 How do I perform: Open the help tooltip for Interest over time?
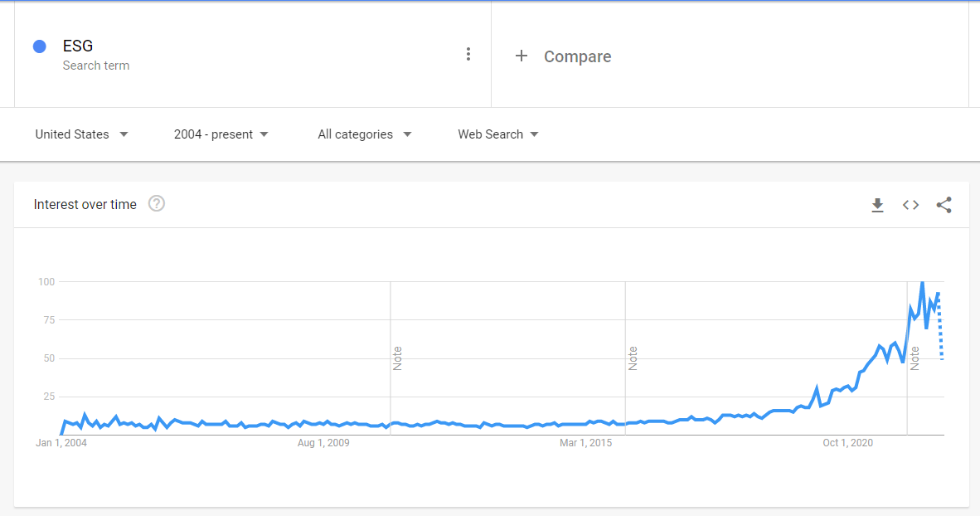[156, 204]
